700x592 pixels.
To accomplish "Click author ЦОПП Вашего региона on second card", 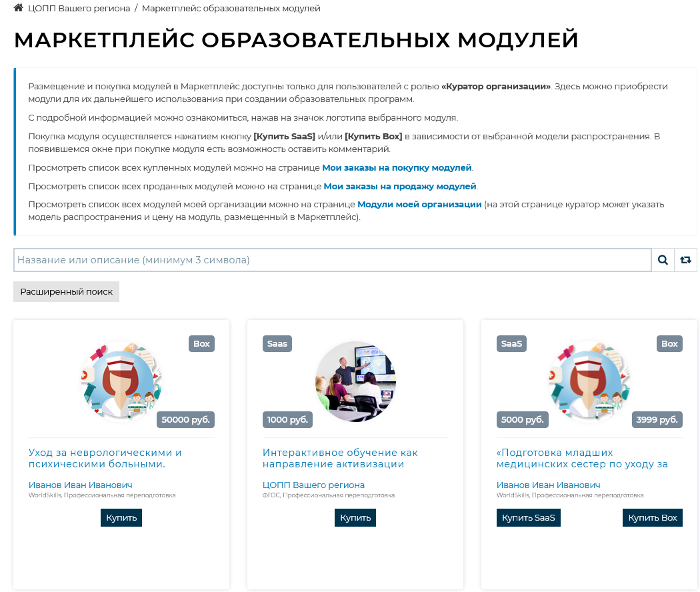I will pos(313,485).
